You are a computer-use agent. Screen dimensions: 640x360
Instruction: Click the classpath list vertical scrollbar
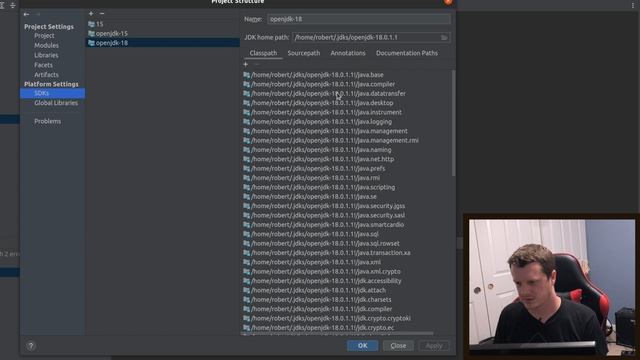453,123
